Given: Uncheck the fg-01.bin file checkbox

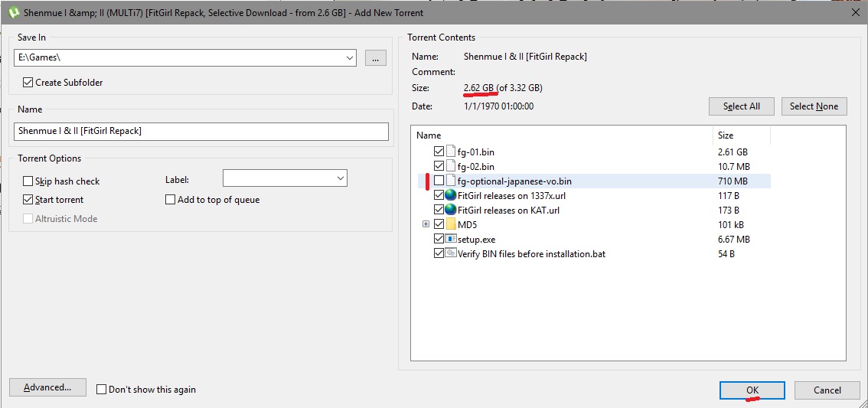Looking at the screenshot, I should coord(439,151).
